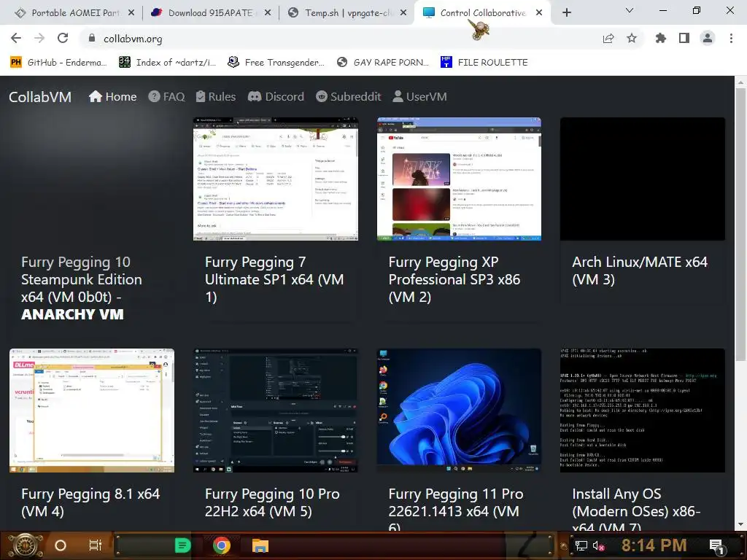Viewport: 747px width, 560px height.
Task: Open the FILE ROULETTE bookmark
Action: (x=484, y=63)
